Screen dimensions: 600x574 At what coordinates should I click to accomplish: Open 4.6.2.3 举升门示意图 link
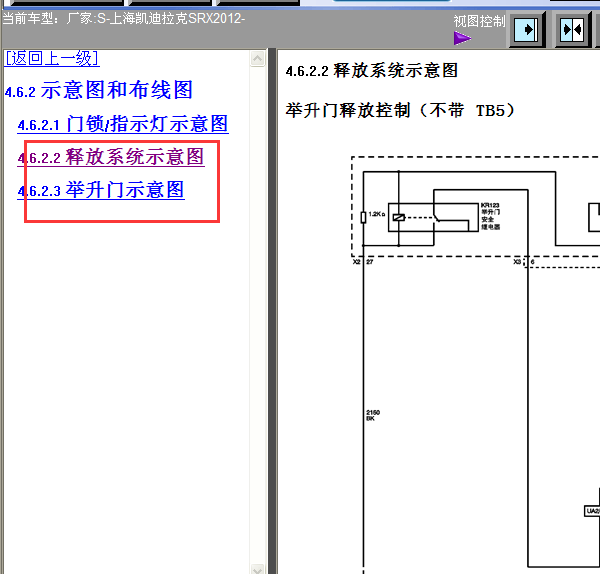pos(101,190)
